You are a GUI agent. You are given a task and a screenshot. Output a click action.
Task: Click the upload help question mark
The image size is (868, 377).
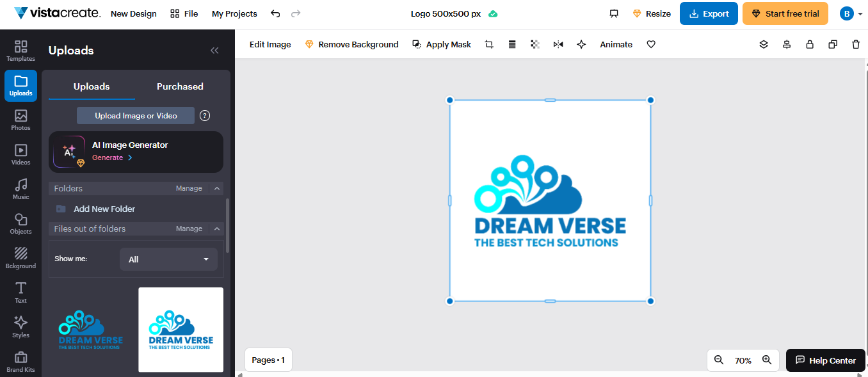coord(205,116)
